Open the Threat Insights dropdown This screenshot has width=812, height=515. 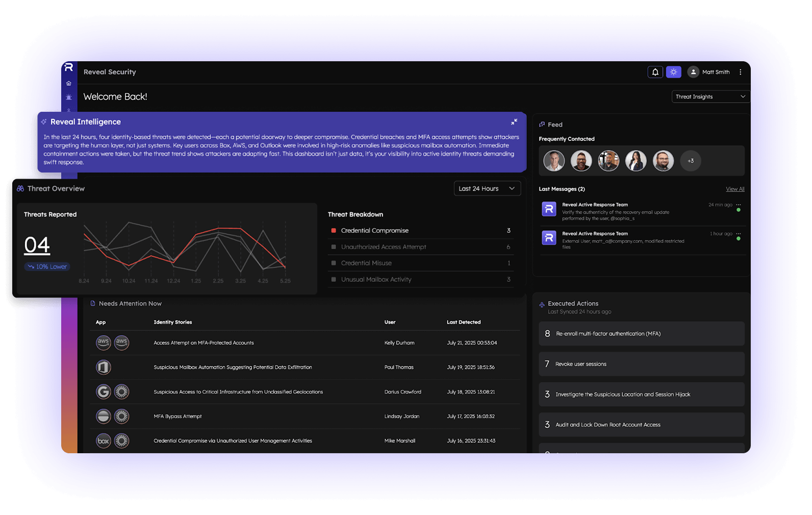pos(710,96)
